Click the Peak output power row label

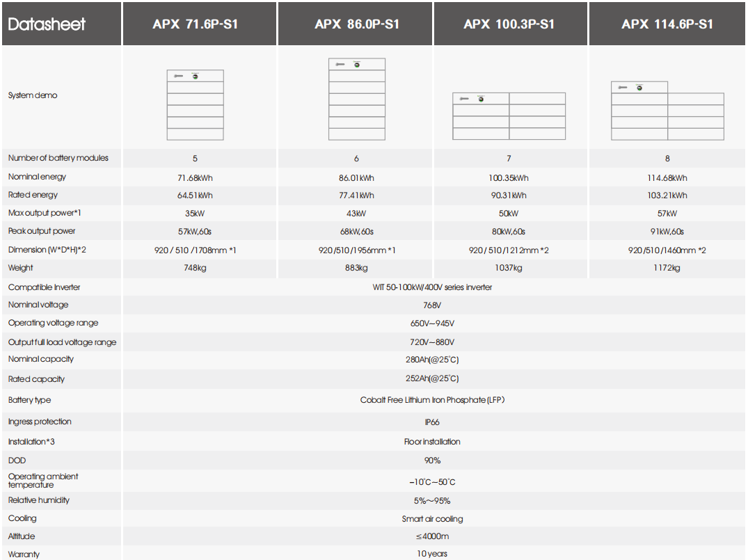tap(42, 232)
